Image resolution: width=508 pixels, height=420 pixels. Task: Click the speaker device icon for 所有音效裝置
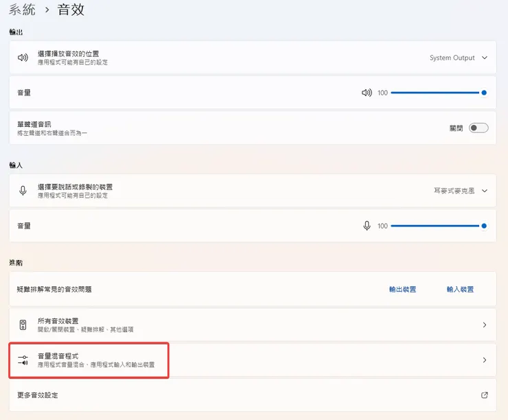coord(23,325)
